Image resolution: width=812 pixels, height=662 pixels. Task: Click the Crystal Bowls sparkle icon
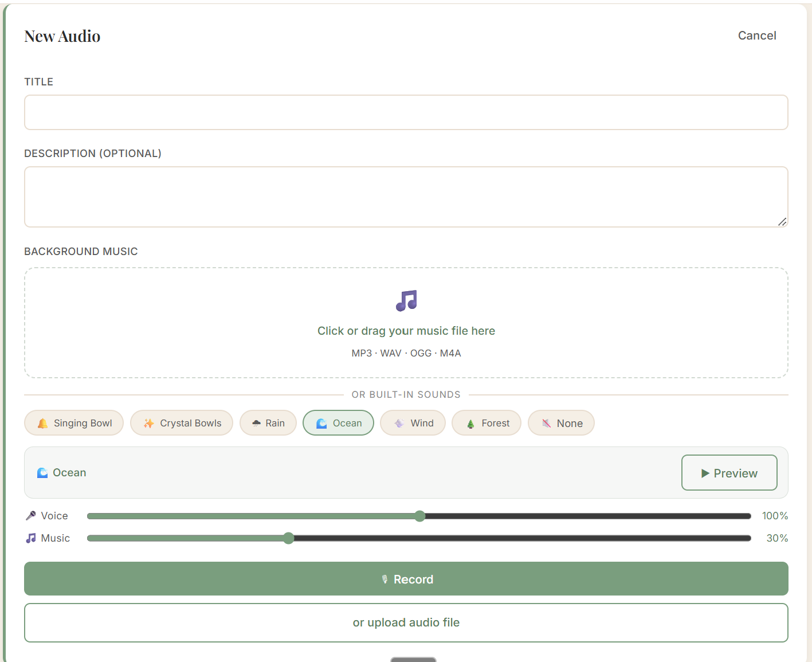click(x=149, y=423)
